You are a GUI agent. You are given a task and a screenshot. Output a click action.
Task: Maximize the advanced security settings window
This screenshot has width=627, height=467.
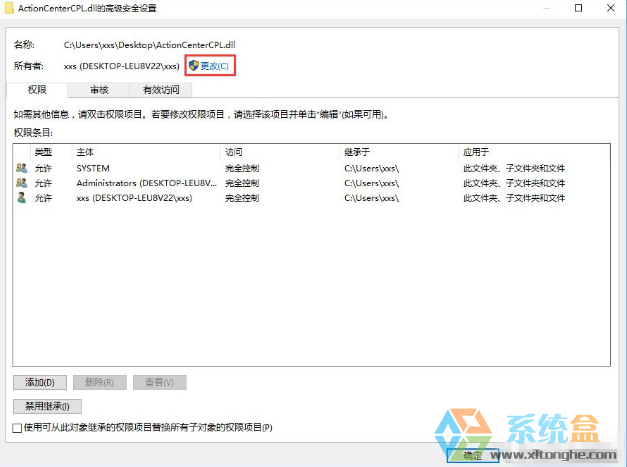coord(578,8)
